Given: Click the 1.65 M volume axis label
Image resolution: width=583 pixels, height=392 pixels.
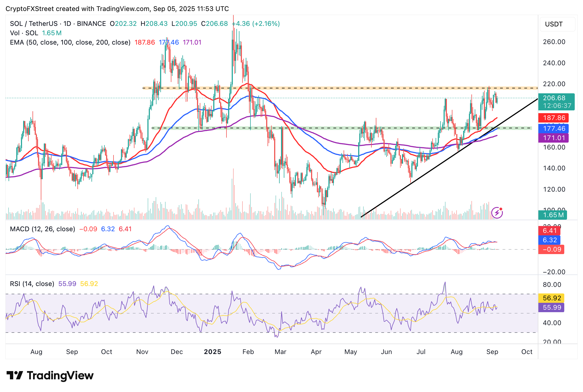Looking at the screenshot, I should [x=552, y=215].
